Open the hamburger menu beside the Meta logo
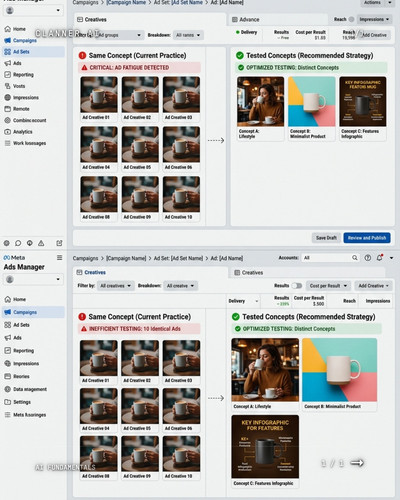The image size is (400, 500). tap(59, 258)
